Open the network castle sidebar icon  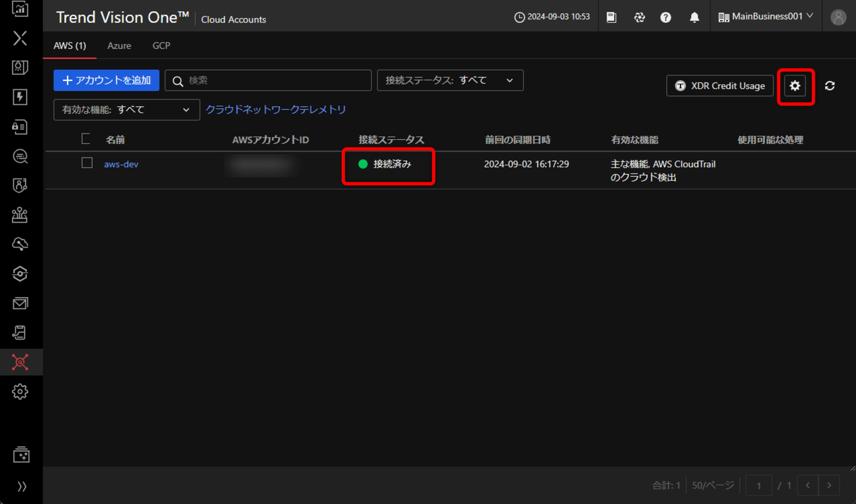pos(20,215)
